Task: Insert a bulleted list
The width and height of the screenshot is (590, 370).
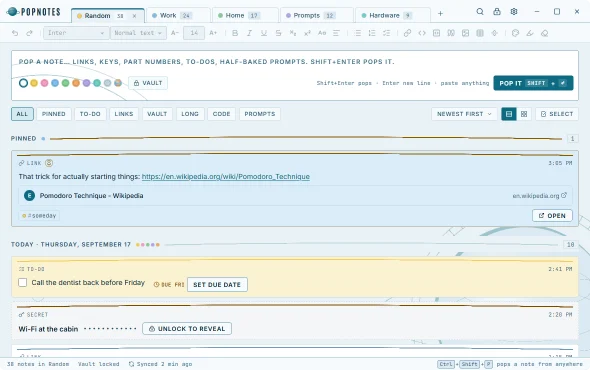Action: [357, 33]
